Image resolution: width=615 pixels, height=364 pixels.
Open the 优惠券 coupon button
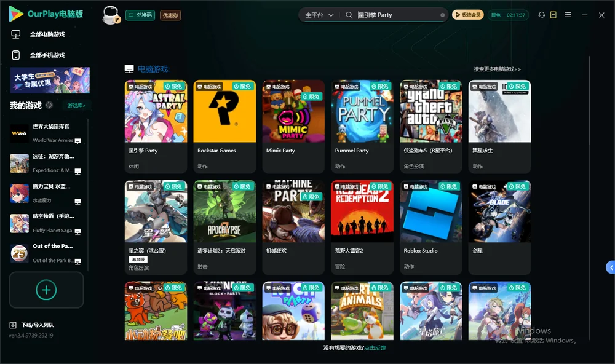(170, 15)
